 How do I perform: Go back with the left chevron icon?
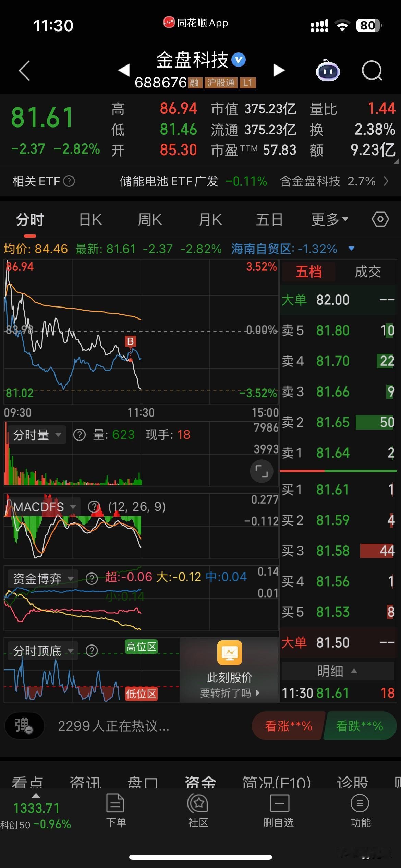pos(24,71)
